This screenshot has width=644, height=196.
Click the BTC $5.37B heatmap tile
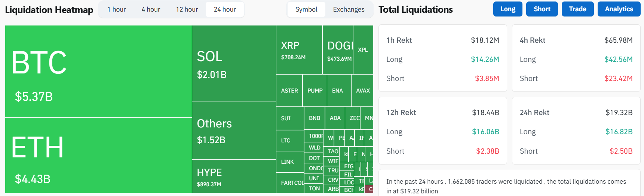[x=98, y=71]
